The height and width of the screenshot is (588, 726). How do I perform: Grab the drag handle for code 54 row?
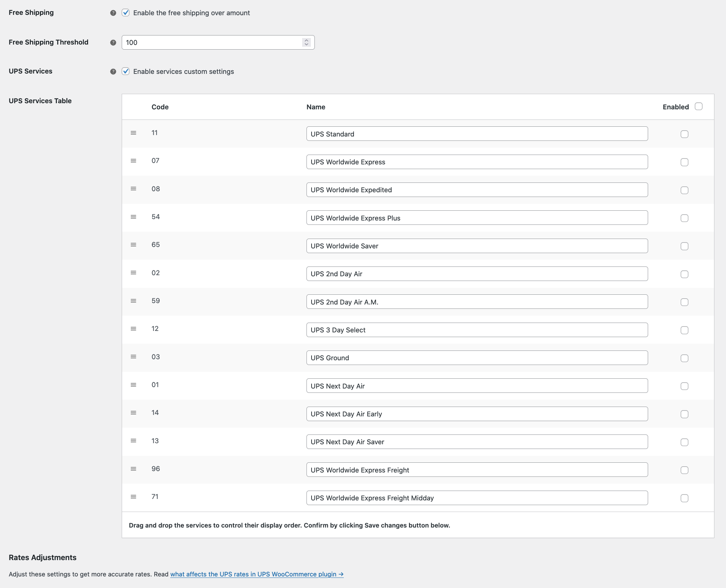[x=133, y=217]
